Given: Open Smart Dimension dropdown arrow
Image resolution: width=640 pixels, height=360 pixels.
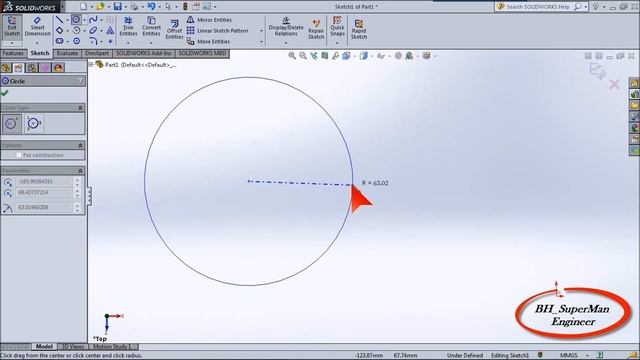Looking at the screenshot, I should [37, 43].
